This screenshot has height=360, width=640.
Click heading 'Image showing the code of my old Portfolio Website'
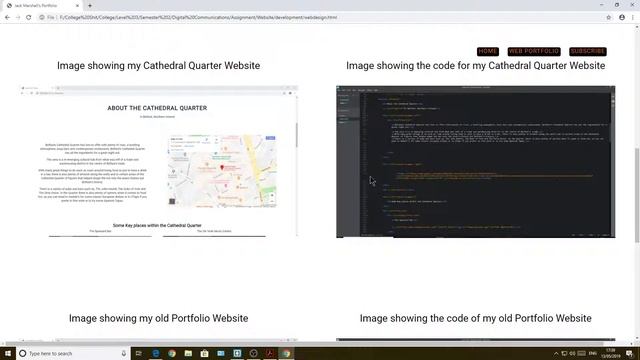(476, 318)
